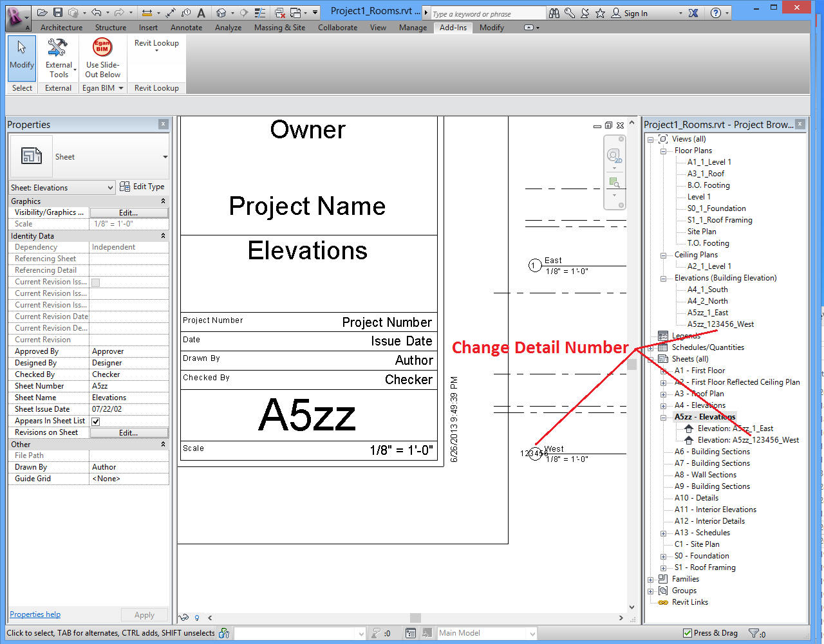824x644 pixels.
Task: Click the design options icon in status bar
Action: [x=411, y=633]
